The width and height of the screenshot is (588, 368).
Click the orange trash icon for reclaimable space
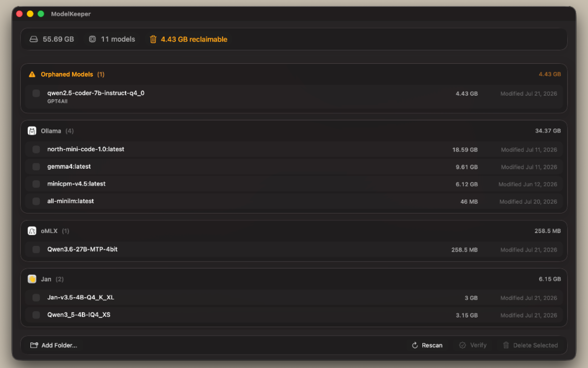[x=153, y=39]
